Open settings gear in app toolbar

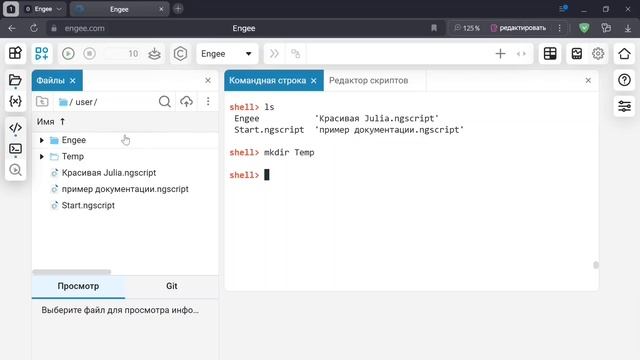click(x=598, y=53)
